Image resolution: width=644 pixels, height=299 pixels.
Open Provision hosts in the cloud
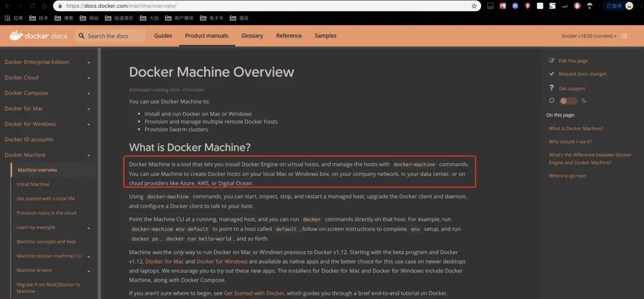point(46,213)
